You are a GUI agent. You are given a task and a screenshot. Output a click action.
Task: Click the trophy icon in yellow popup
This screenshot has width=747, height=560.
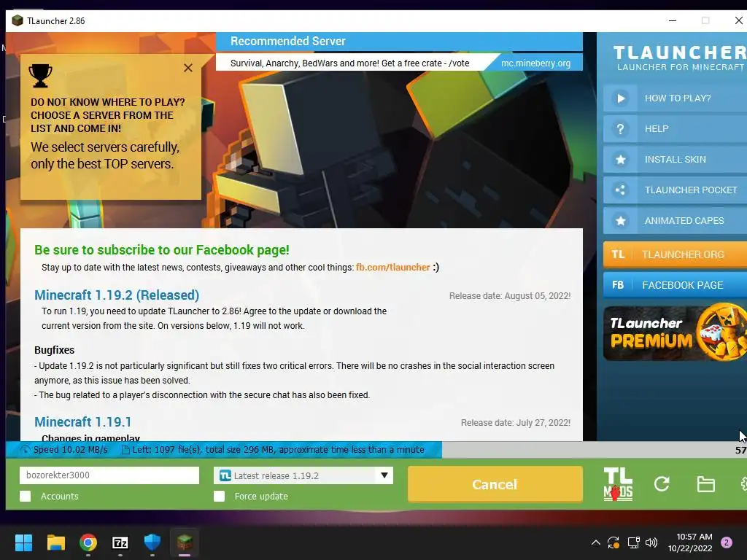click(41, 76)
